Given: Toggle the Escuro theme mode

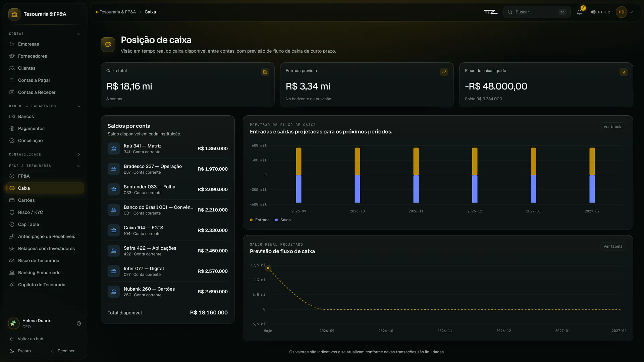Looking at the screenshot, I should (x=20, y=351).
